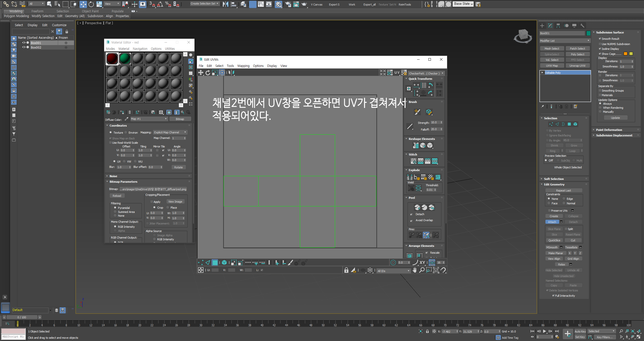
Task: Switch to the Freeform ribbon tab
Action: pos(37,11)
